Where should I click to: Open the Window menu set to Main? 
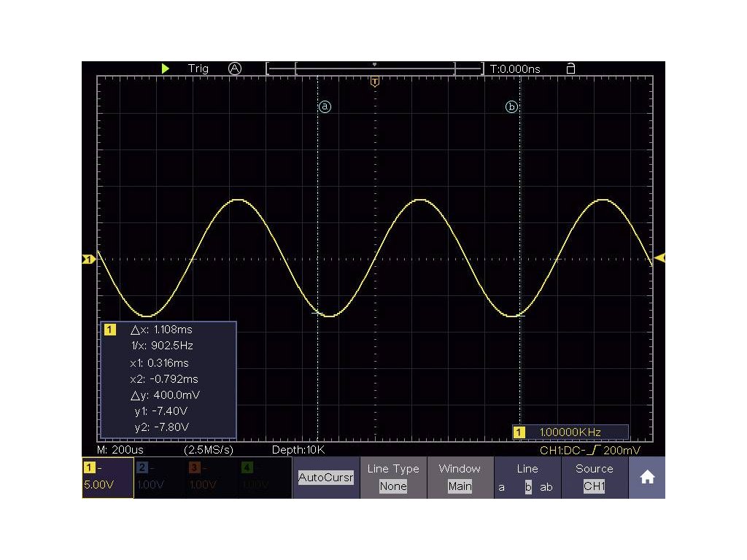[x=460, y=478]
